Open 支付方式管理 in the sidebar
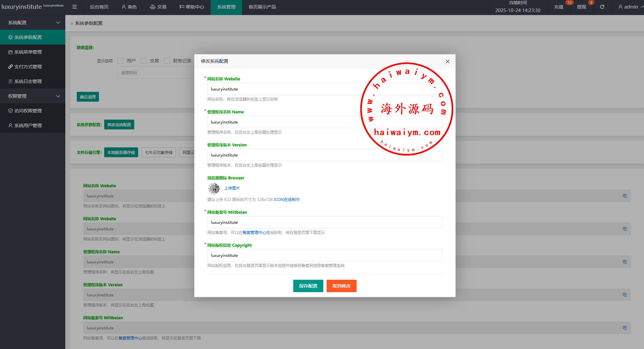 click(28, 67)
